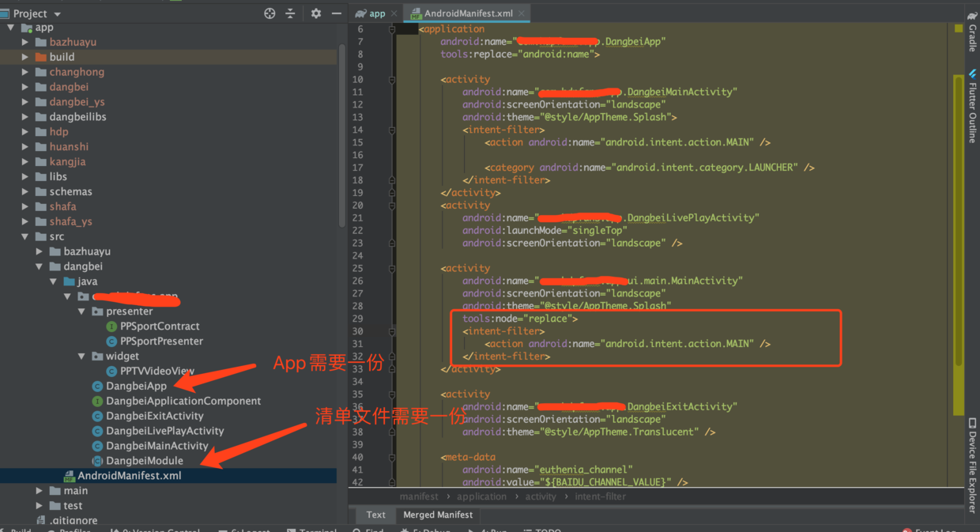The image size is (980, 532).
Task: Click the application breadcrumb
Action: tap(481, 496)
